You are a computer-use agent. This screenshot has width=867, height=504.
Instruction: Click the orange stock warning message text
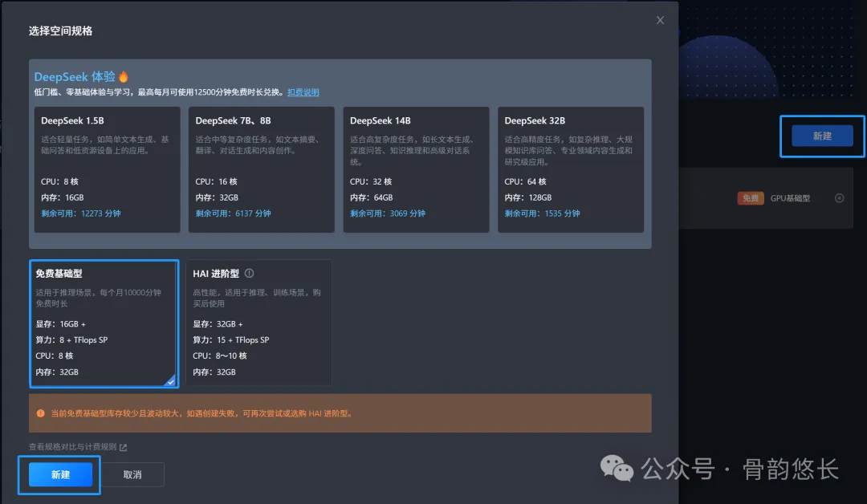point(202,413)
